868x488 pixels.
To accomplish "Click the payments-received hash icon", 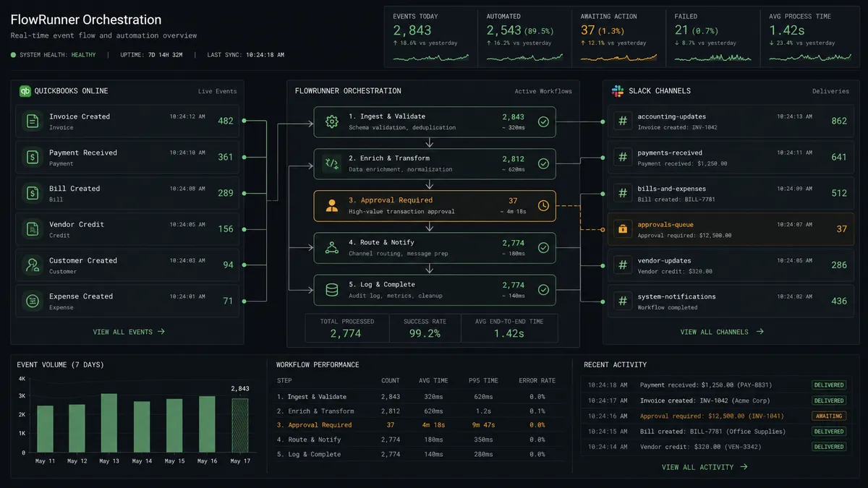I will point(622,157).
